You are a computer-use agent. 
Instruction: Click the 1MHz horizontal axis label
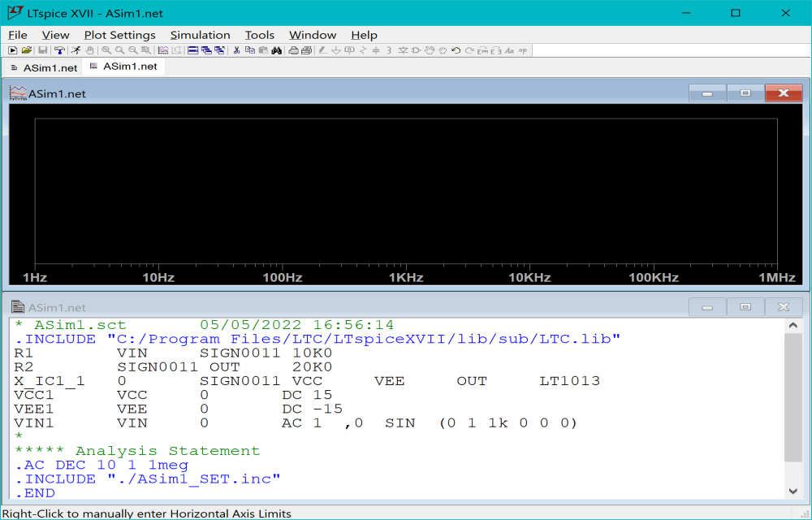777,278
